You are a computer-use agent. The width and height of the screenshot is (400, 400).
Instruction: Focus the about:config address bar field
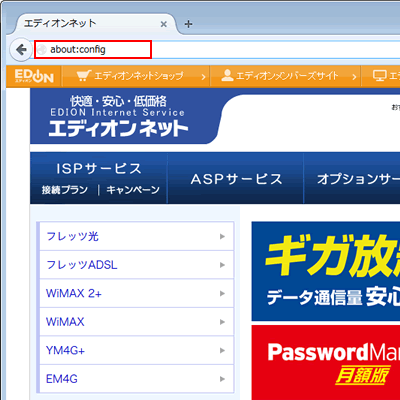tap(93, 50)
